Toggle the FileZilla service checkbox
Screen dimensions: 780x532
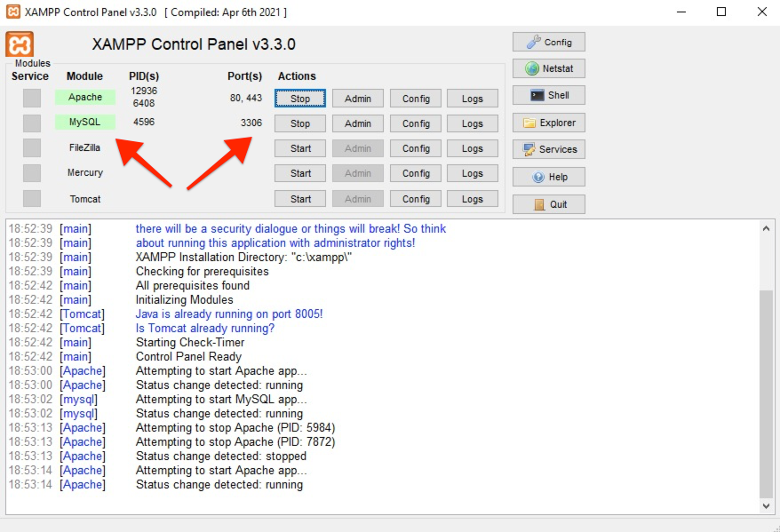click(32, 147)
